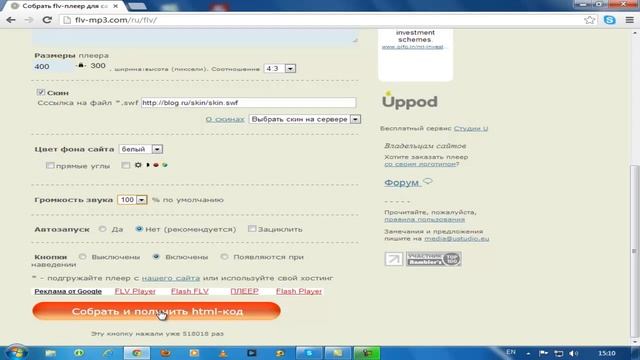The image size is (640, 360).
Task: Click the Реклама от Google label
Action: (68, 291)
